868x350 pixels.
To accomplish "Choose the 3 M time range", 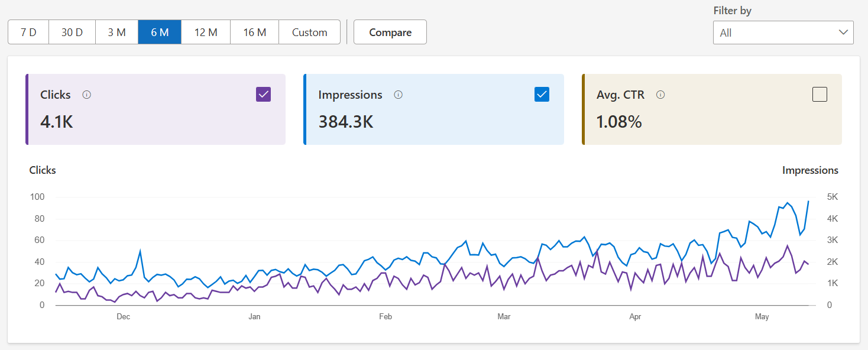I will pyautogui.click(x=116, y=32).
